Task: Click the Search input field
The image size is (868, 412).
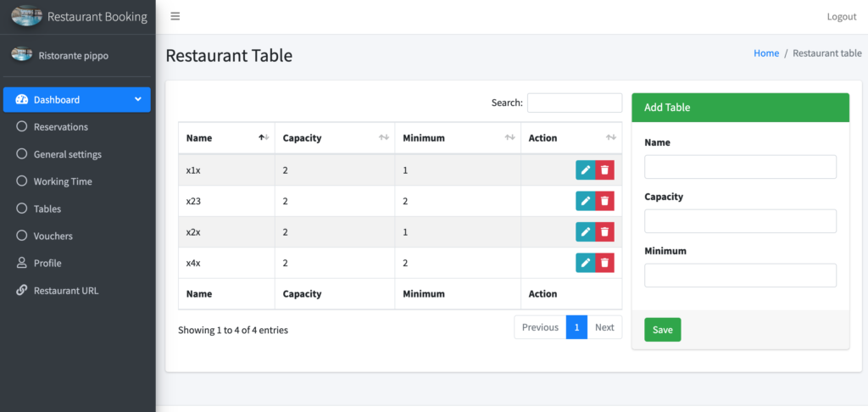Action: pos(574,103)
